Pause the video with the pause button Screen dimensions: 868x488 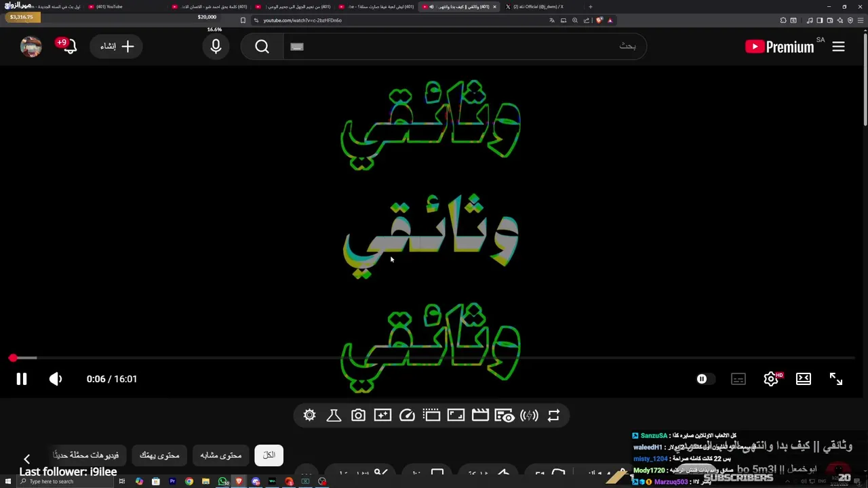point(22,379)
